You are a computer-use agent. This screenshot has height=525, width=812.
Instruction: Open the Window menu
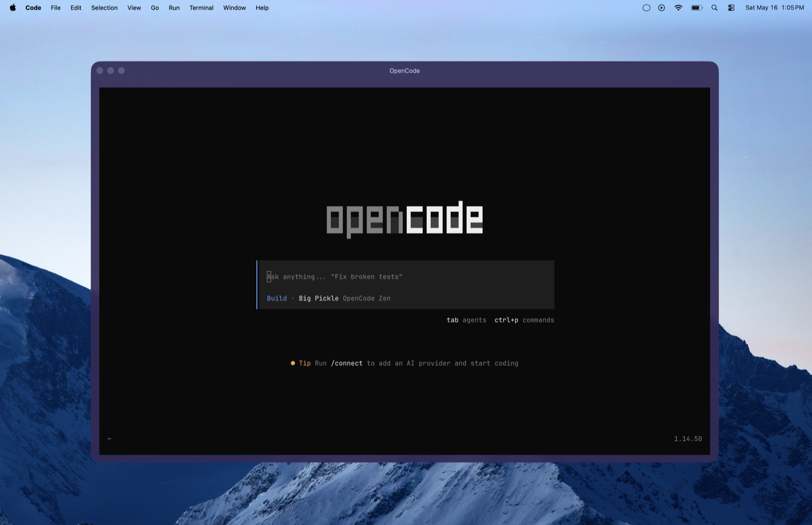pyautogui.click(x=234, y=8)
